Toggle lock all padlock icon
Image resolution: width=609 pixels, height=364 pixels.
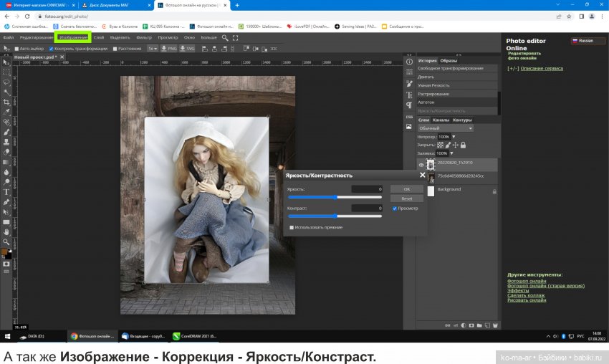pos(463,145)
